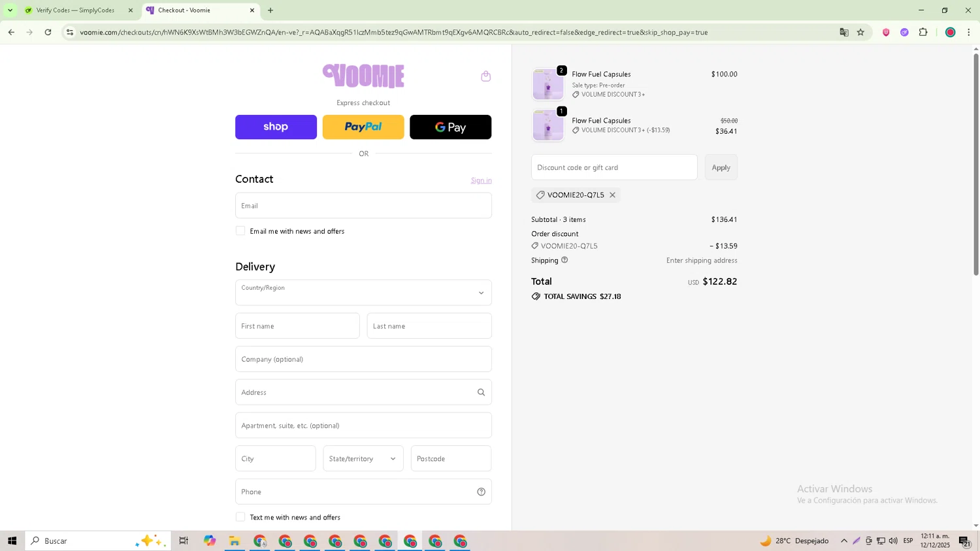Pay with the PayPal button
The image size is (980, 551).
click(x=363, y=127)
